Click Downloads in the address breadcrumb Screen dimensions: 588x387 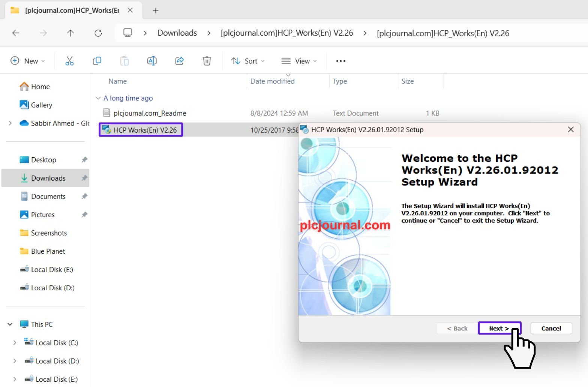177,33
